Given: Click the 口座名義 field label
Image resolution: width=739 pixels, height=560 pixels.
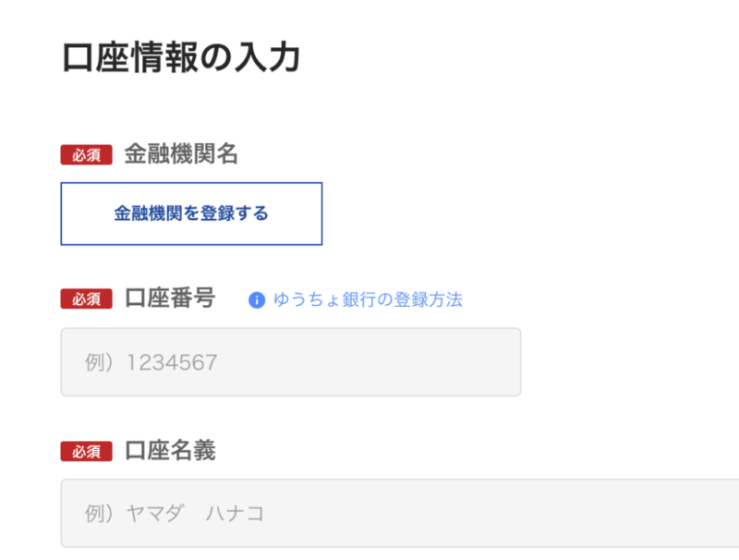Looking at the screenshot, I should point(170,450).
